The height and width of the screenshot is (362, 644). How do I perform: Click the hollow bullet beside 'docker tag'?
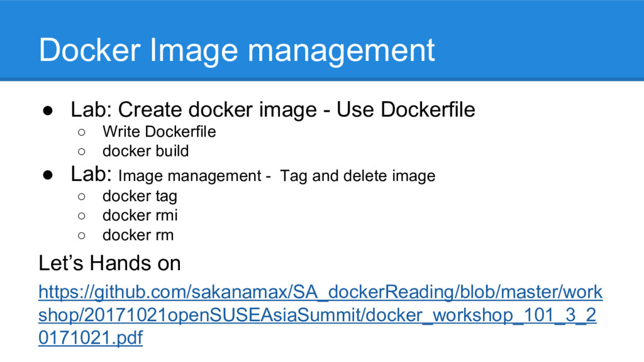pyautogui.click(x=81, y=197)
